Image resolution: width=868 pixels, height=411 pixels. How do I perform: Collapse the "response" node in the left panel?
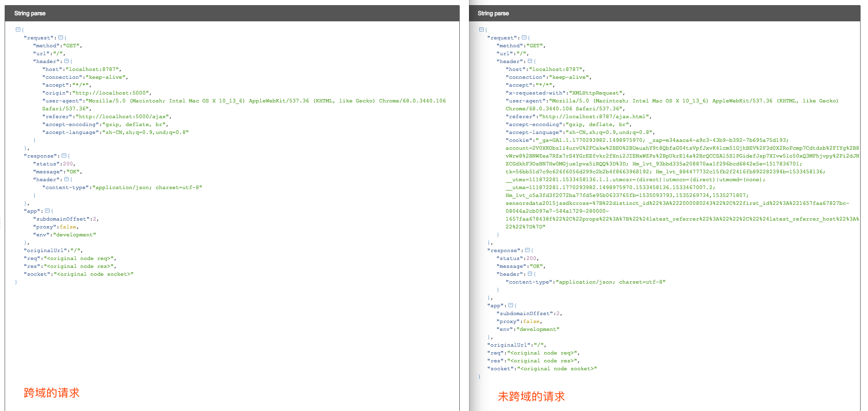point(64,156)
